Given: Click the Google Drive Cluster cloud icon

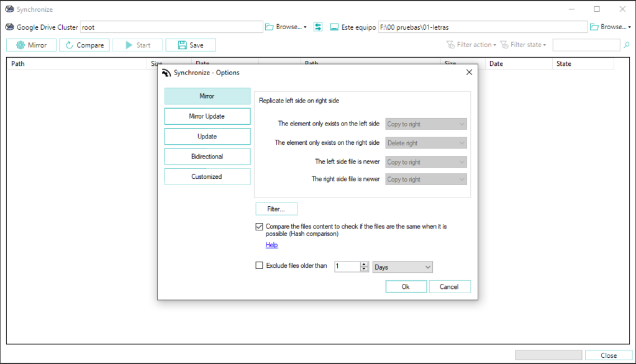Looking at the screenshot, I should tap(10, 27).
